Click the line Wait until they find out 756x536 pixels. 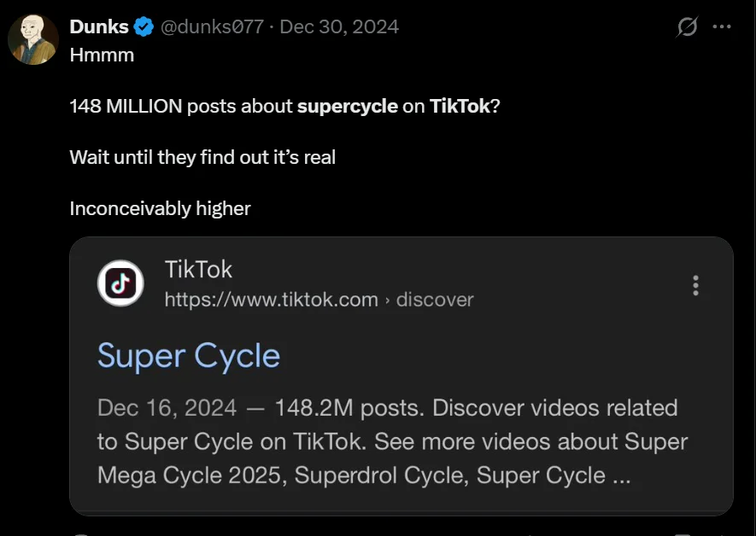tap(202, 157)
